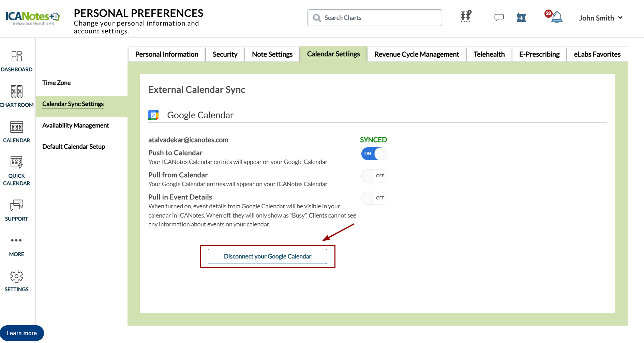Click the Personal Preferences page title
This screenshot has height=343, width=644.
pyautogui.click(x=138, y=13)
